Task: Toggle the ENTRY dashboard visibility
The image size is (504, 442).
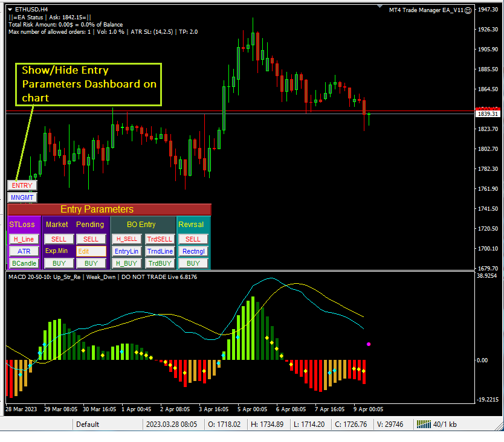Action: pos(22,185)
